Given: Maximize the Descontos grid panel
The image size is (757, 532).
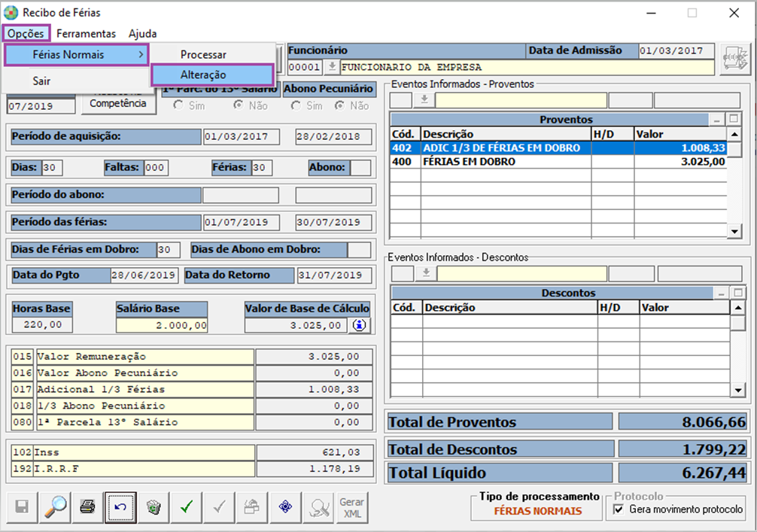Looking at the screenshot, I should (737, 293).
